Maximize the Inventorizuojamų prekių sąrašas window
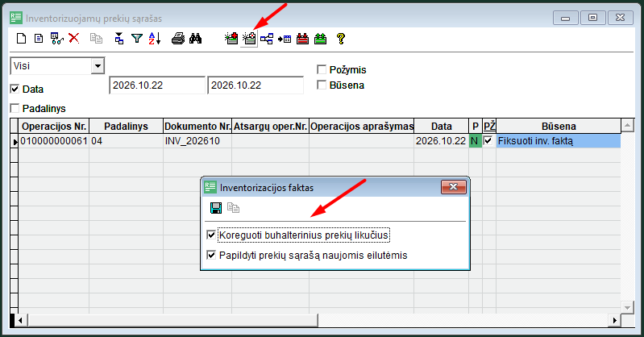The image size is (644, 337). tap(592, 18)
